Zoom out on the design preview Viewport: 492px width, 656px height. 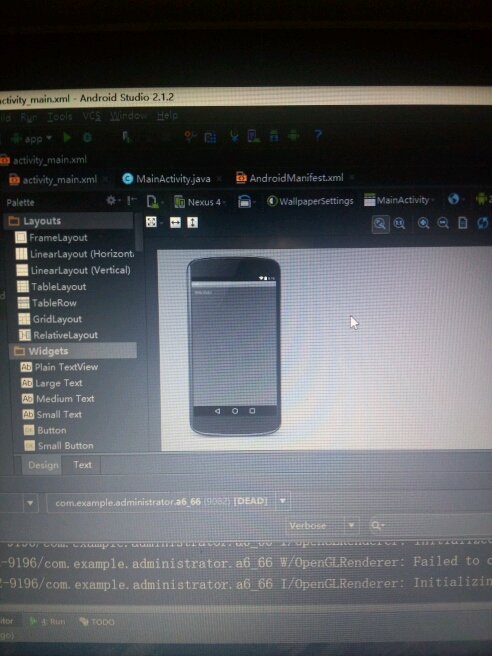pos(443,223)
